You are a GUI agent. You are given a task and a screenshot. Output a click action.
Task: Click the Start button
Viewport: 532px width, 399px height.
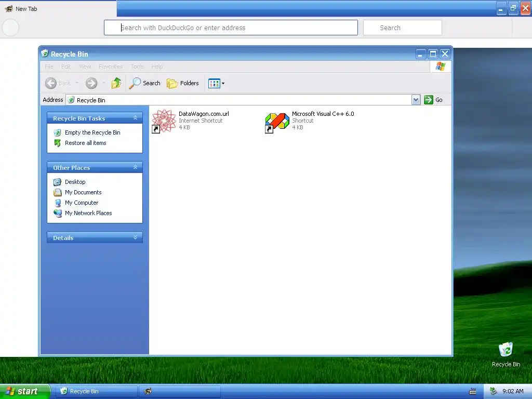tap(24, 392)
